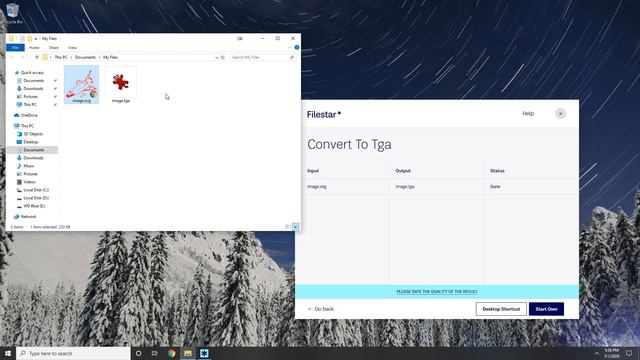Open the Windows Start menu

[8, 353]
